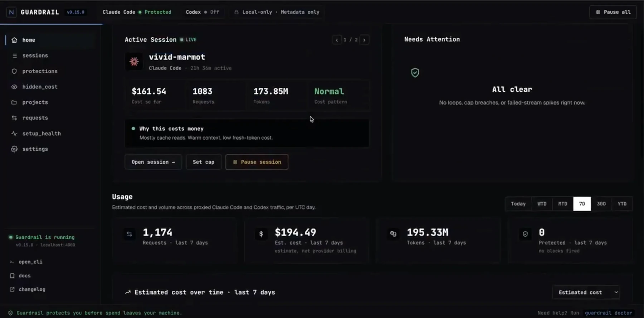Select the Today usage range tab
The image size is (644, 318).
click(x=518, y=204)
